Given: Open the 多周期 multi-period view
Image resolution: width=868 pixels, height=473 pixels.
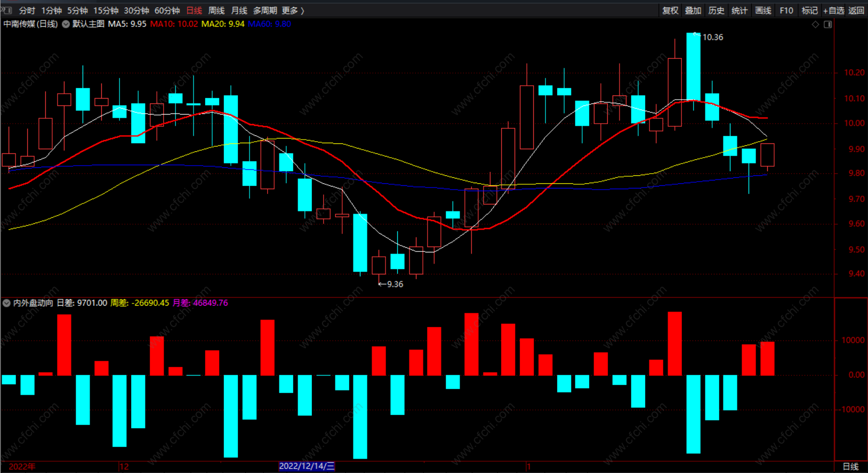Looking at the screenshot, I should pos(265,11).
